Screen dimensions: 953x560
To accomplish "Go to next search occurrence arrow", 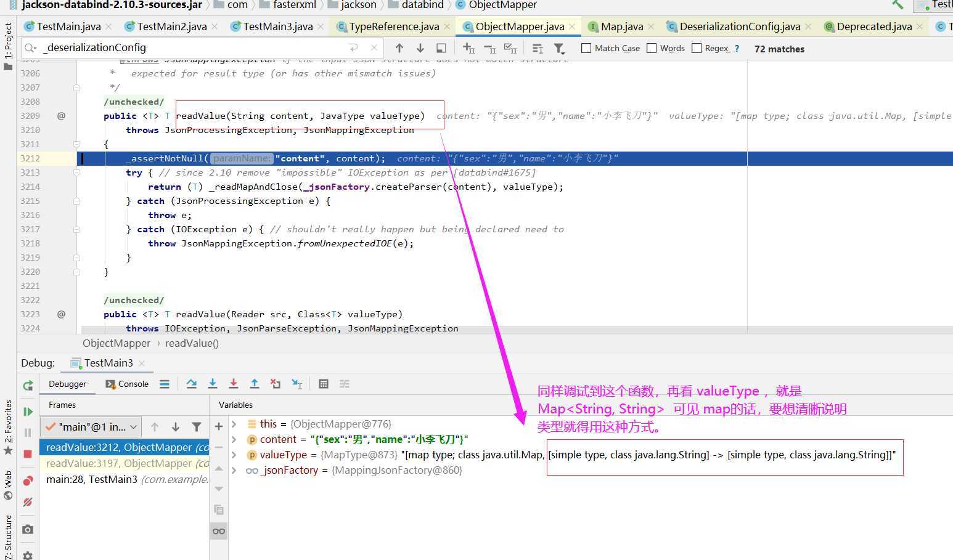I will [x=420, y=48].
